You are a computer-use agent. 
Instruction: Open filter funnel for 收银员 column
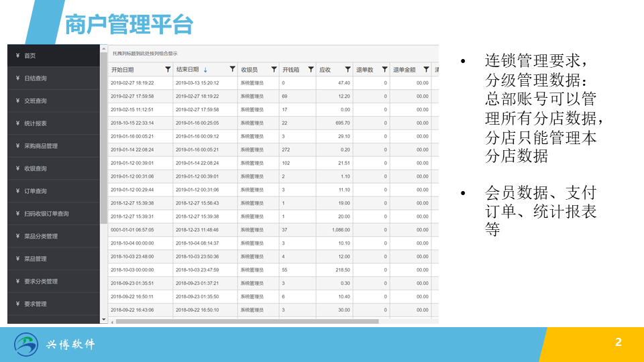274,69
